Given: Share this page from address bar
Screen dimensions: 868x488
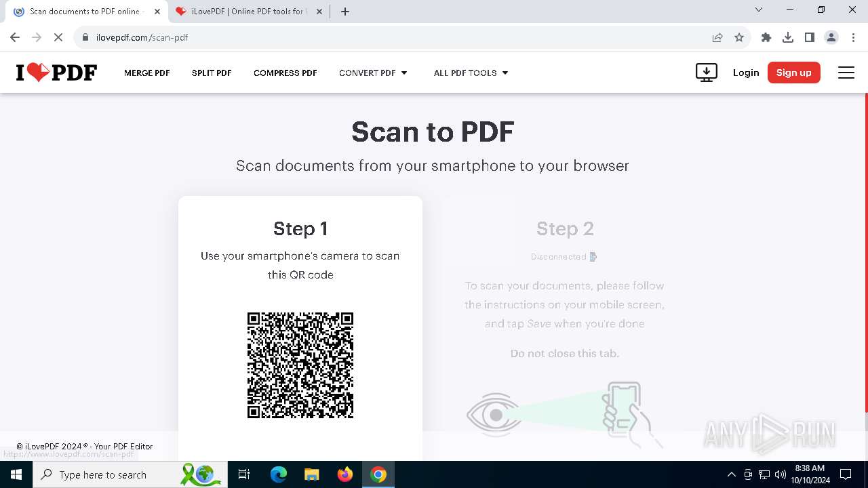Looking at the screenshot, I should (717, 37).
